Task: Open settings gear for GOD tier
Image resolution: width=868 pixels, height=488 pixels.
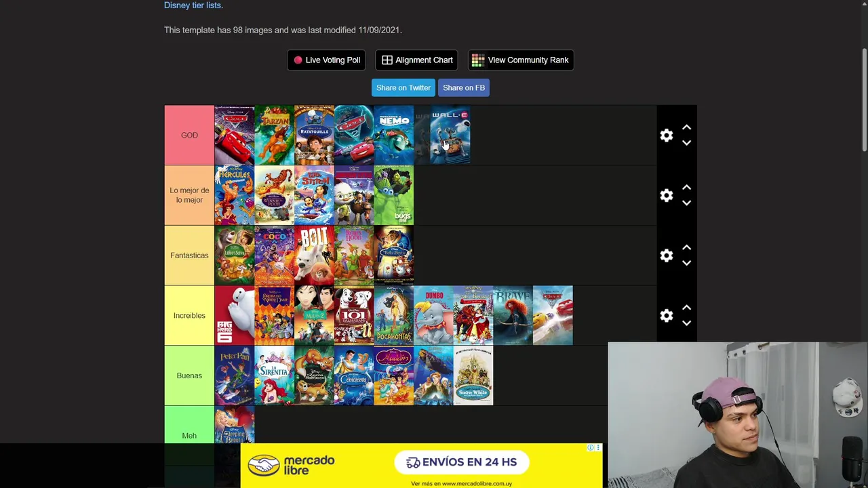Action: click(667, 136)
